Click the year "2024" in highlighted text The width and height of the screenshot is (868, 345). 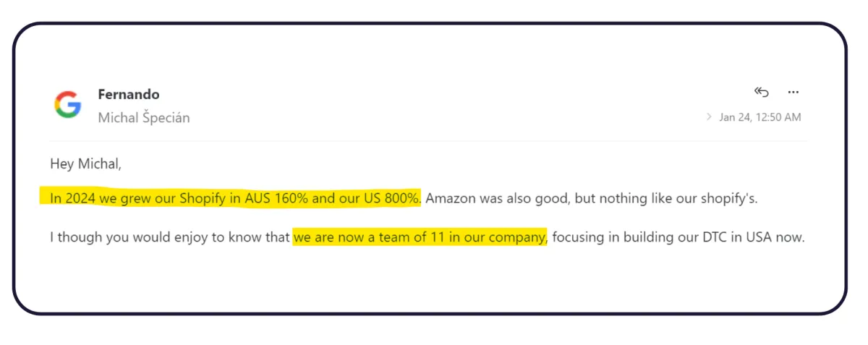tap(81, 198)
